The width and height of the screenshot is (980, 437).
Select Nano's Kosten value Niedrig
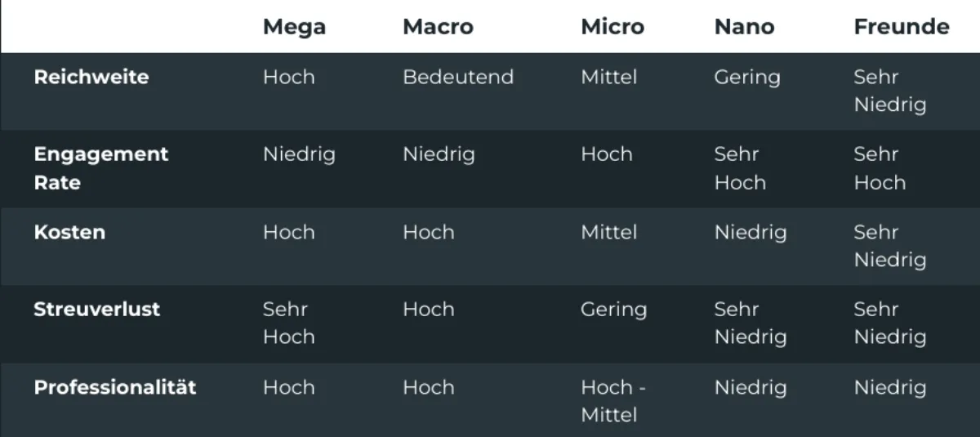(751, 232)
